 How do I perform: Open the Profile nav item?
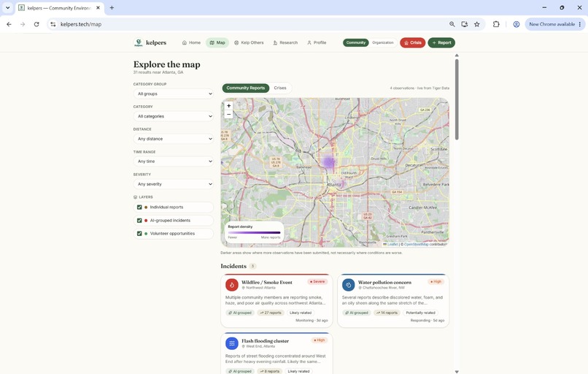pos(317,43)
